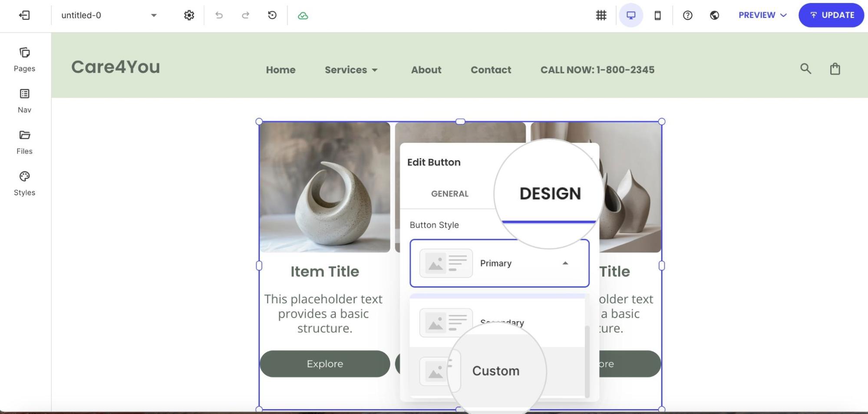Click the swirl sculpture image

325,187
